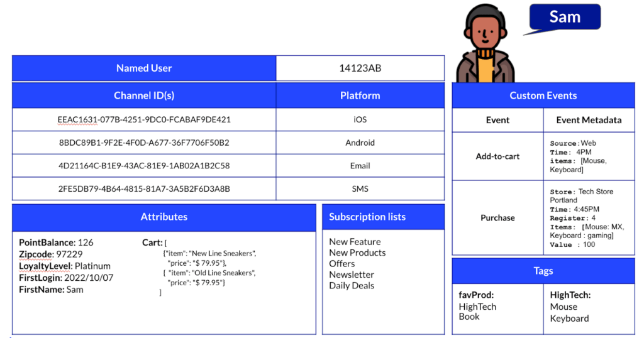Click the Custom Events header
Screen dimensions: 644x338
tap(543, 95)
